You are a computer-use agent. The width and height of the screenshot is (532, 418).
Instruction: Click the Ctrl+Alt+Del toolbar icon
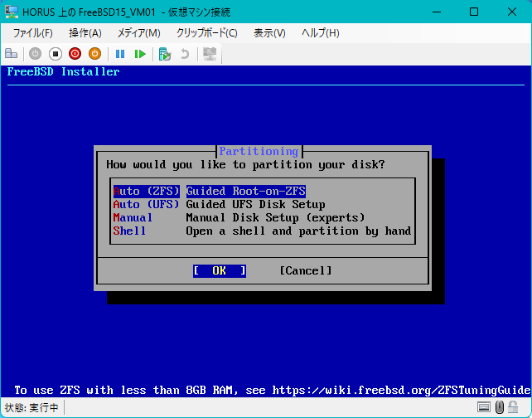(11, 54)
